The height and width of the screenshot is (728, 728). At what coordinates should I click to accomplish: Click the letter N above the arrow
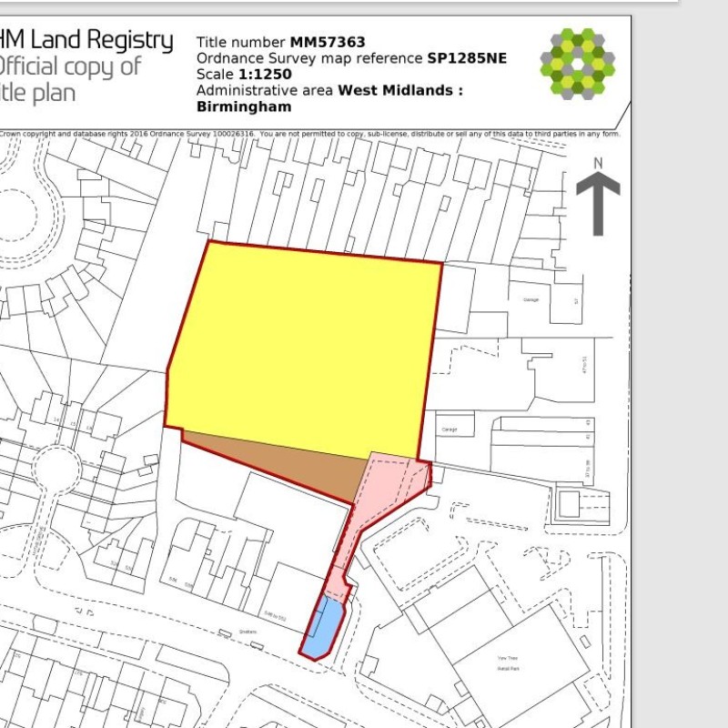pos(598,164)
